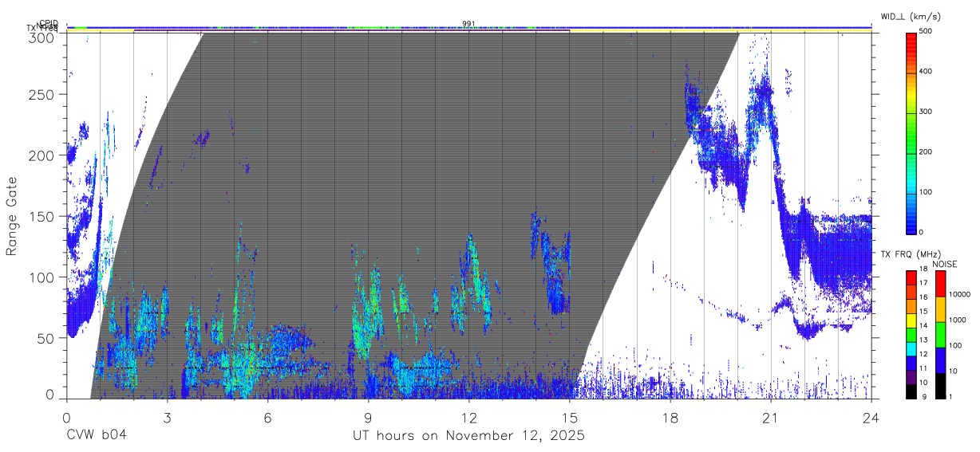This screenshot has width=980, height=452.
Task: Click the 991 CPID value above plot
Action: [x=468, y=24]
